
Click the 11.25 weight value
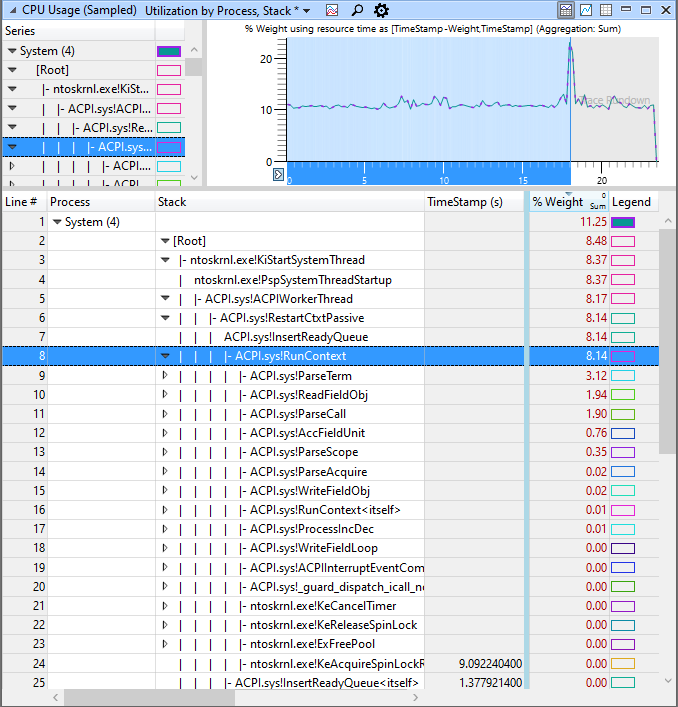coord(593,222)
